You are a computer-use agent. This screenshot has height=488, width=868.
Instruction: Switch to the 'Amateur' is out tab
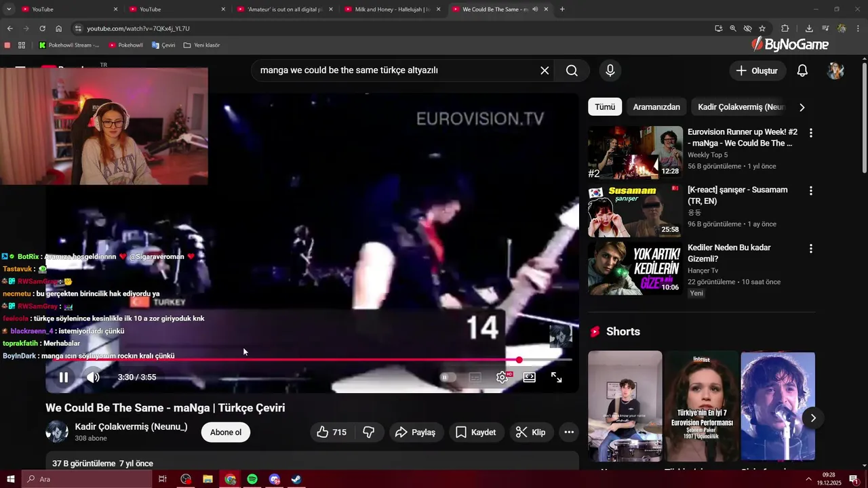click(283, 9)
